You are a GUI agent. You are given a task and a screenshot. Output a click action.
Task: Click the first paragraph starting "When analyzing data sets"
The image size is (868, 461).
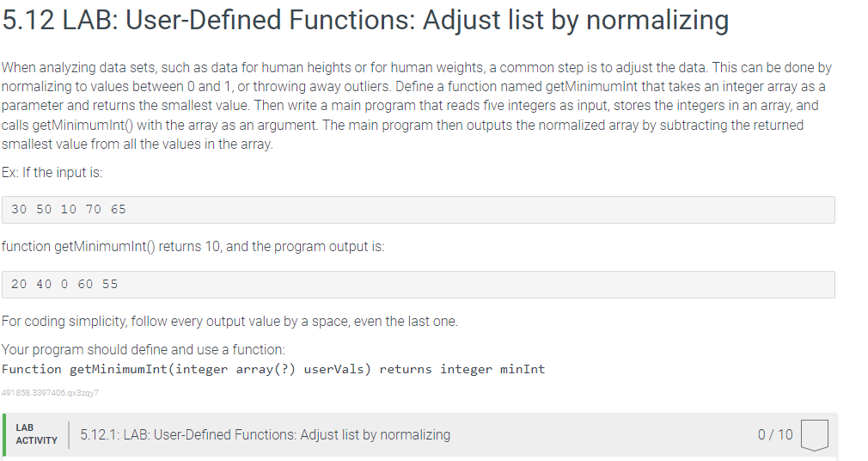[x=417, y=105]
